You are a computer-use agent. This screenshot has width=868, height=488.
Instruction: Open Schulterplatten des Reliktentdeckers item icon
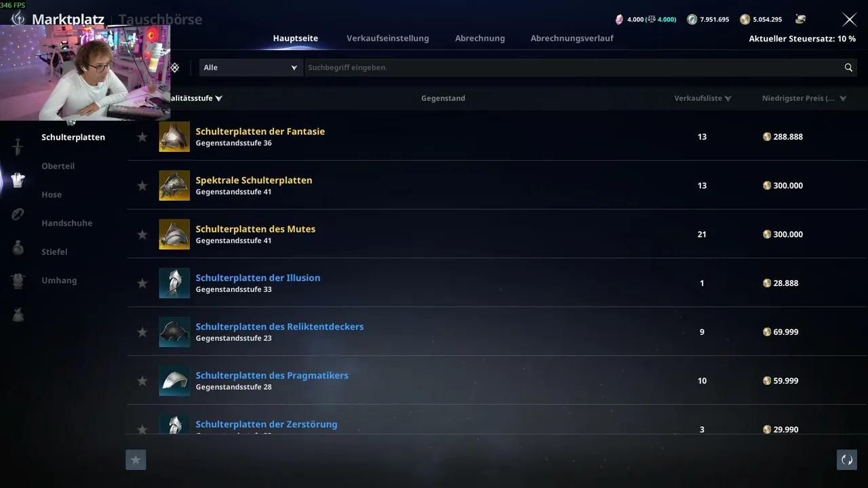(x=174, y=332)
